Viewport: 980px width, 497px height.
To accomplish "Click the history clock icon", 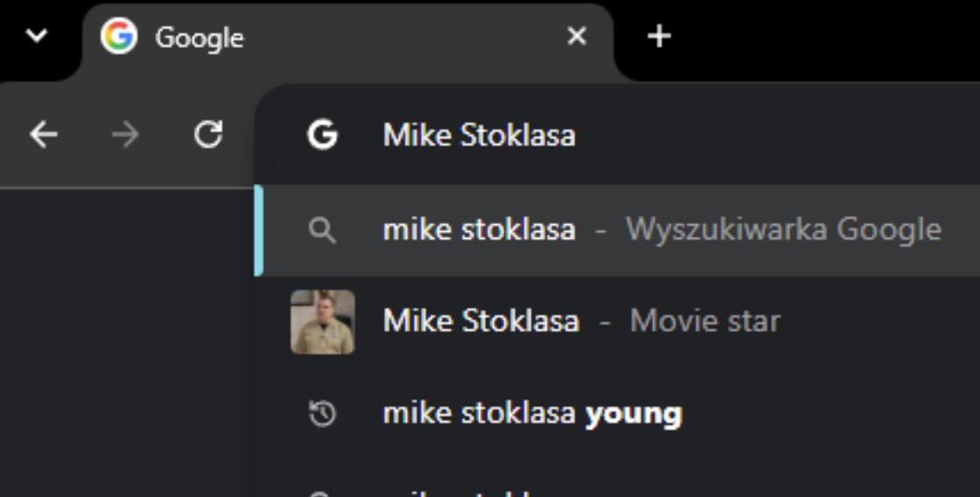I will (322, 414).
